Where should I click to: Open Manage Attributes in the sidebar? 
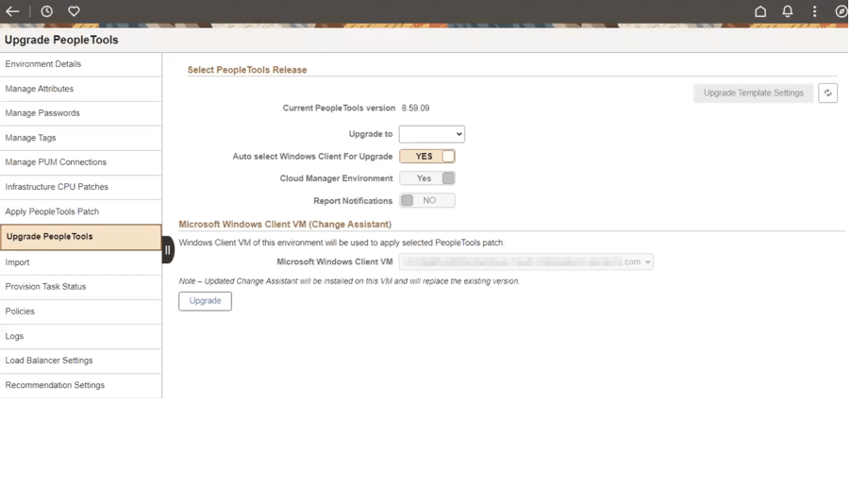click(x=81, y=89)
